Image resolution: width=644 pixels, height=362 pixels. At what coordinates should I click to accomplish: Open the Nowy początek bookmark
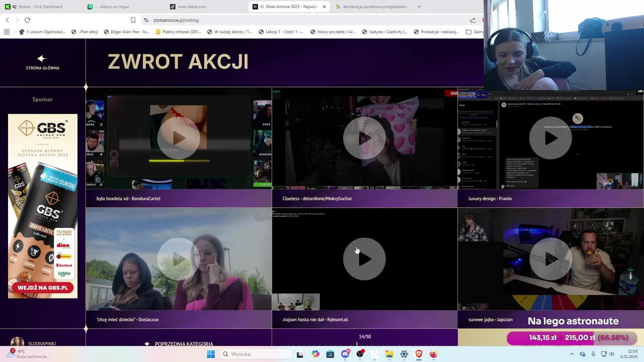tap(333, 32)
